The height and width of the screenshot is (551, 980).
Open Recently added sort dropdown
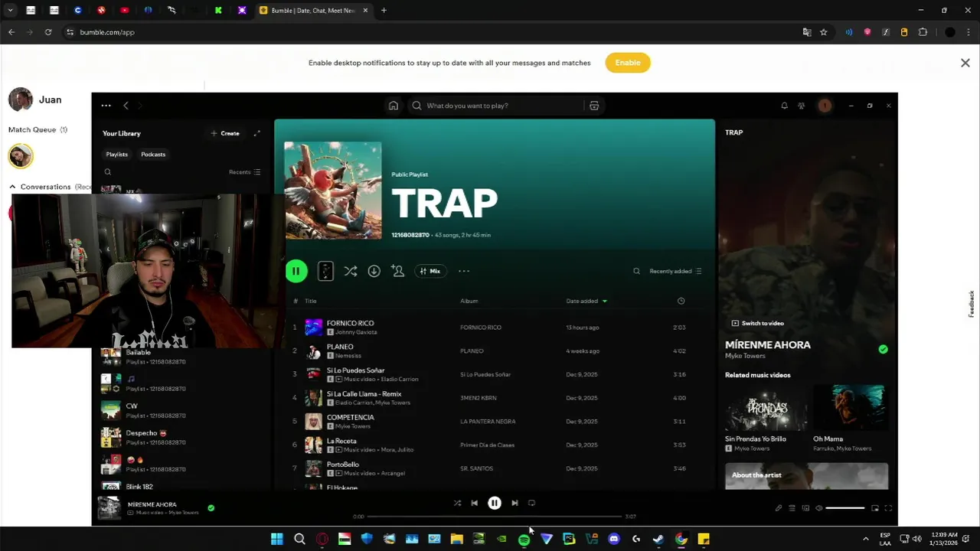(x=675, y=271)
